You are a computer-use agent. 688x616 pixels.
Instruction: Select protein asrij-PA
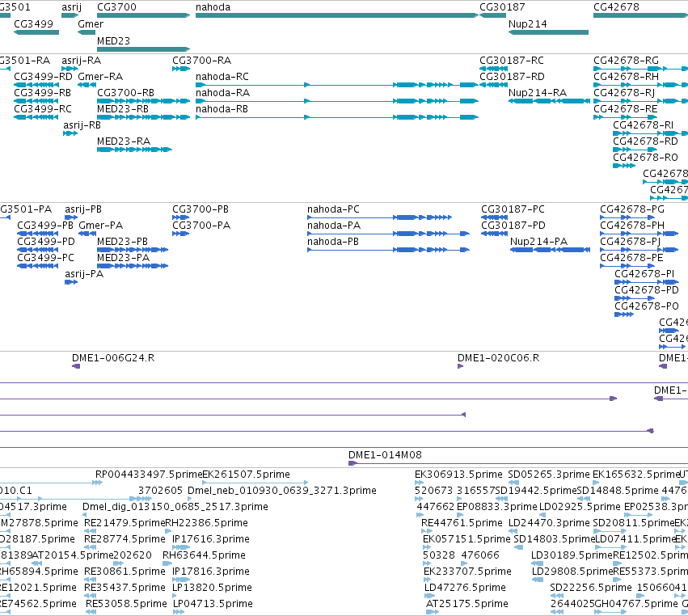coord(71,282)
